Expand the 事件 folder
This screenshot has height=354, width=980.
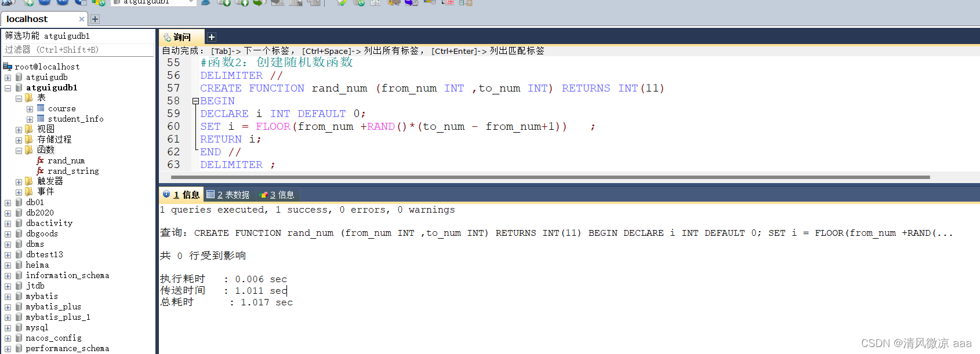[x=19, y=192]
